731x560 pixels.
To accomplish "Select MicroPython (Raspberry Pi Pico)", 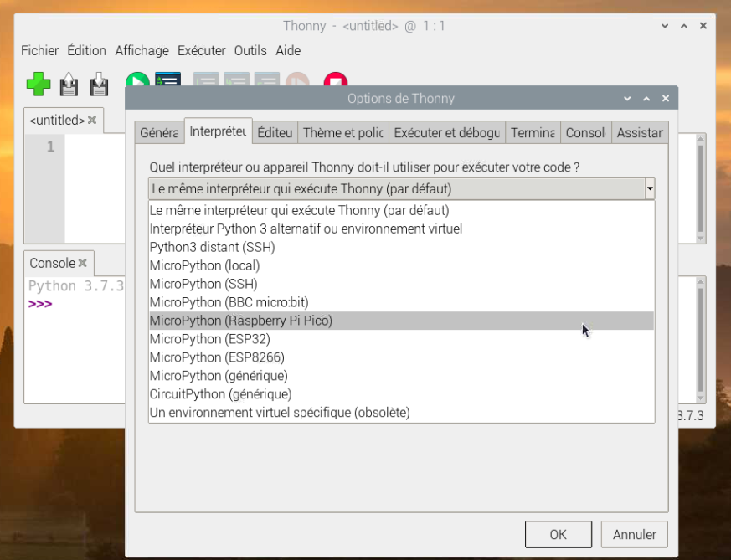I will [x=401, y=321].
